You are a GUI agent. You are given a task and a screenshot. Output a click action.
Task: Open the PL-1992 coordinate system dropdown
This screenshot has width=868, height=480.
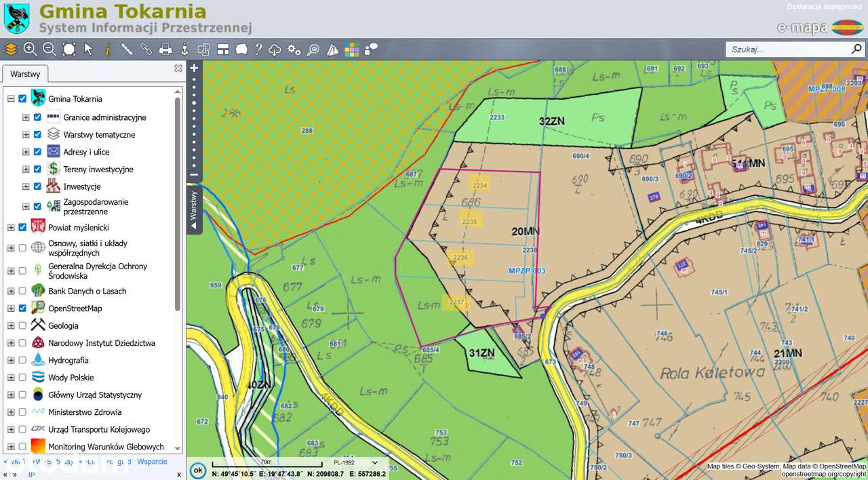coord(356,462)
